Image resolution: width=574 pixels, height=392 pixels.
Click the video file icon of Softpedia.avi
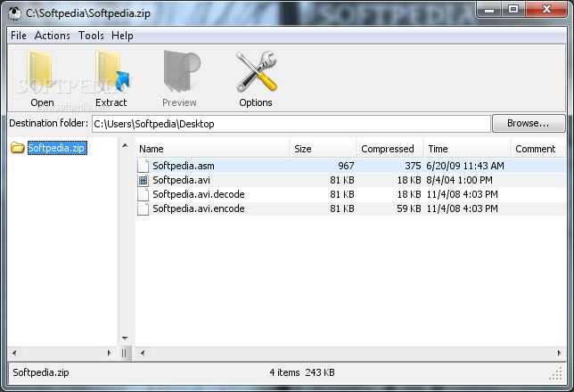pyautogui.click(x=143, y=180)
